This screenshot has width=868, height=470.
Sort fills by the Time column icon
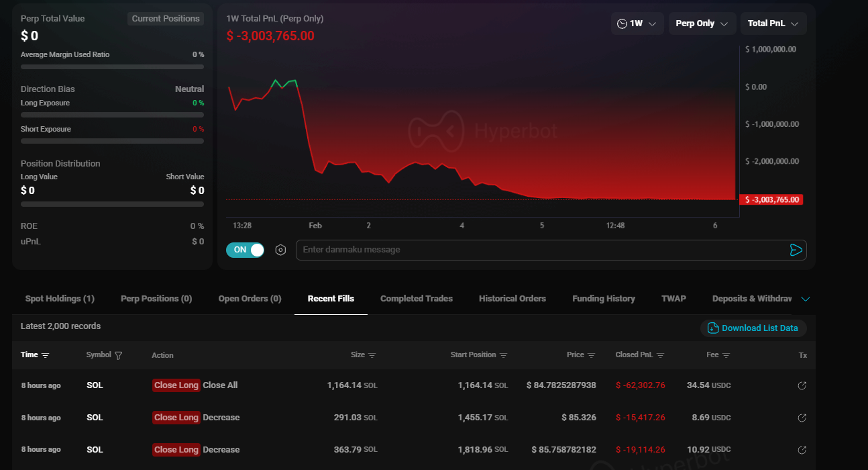point(45,355)
